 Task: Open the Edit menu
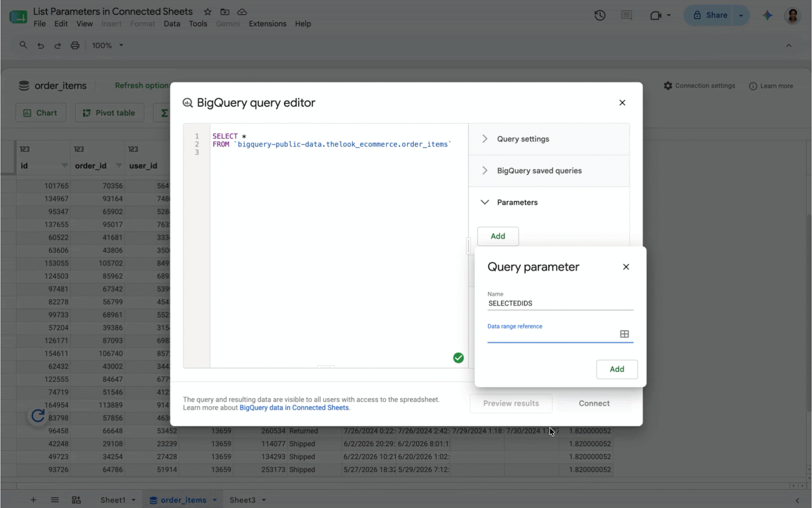(x=61, y=24)
